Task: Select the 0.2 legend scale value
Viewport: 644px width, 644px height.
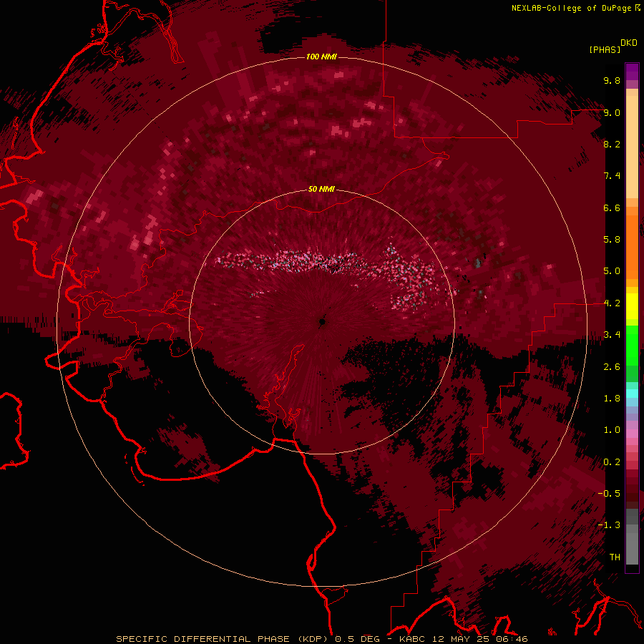Action: 612,462
